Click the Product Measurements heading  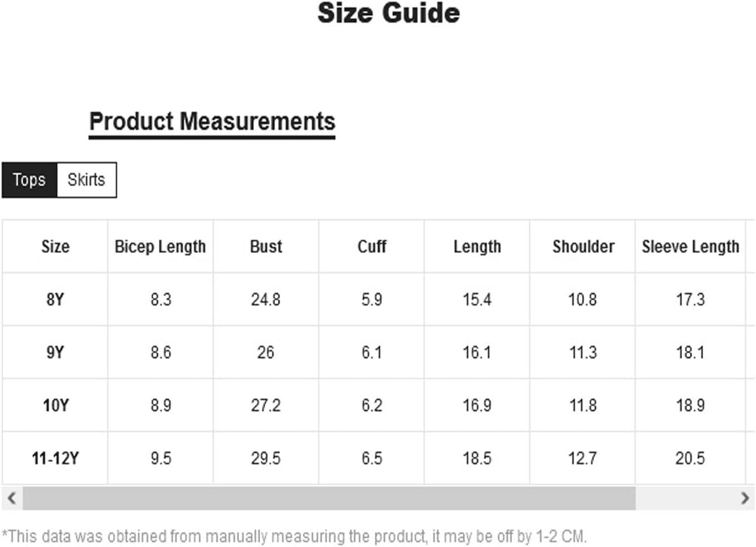[x=212, y=122]
